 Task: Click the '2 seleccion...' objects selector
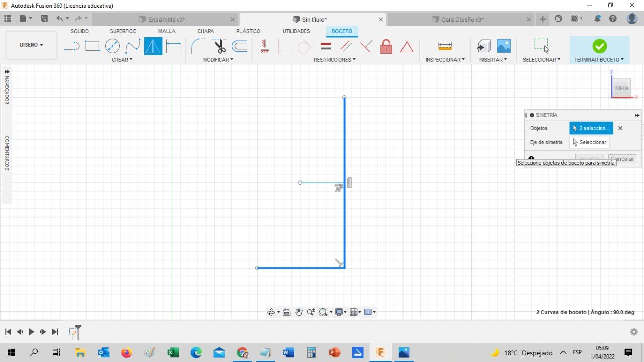click(591, 128)
